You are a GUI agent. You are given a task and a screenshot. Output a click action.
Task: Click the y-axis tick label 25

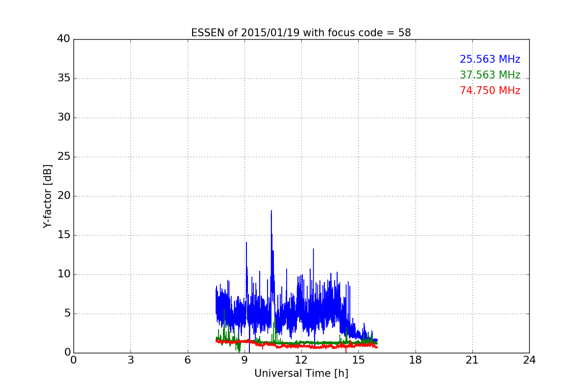(64, 156)
